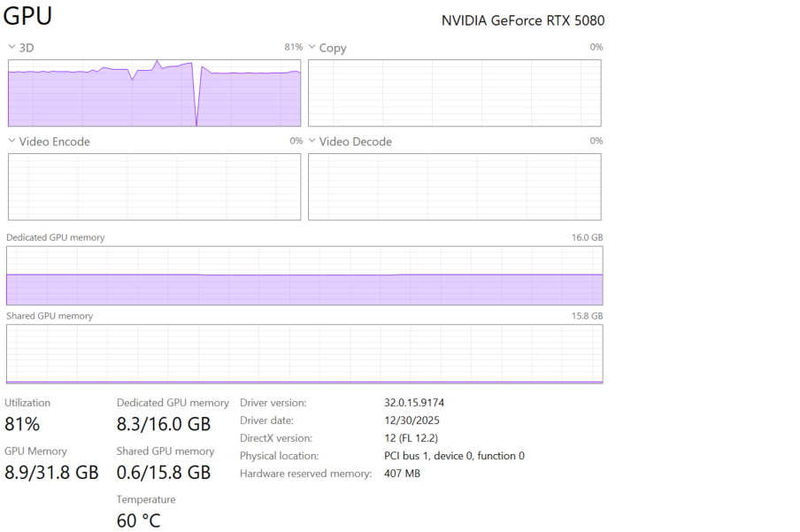800x532 pixels.
Task: Click the Temperature label
Action: coord(146,499)
